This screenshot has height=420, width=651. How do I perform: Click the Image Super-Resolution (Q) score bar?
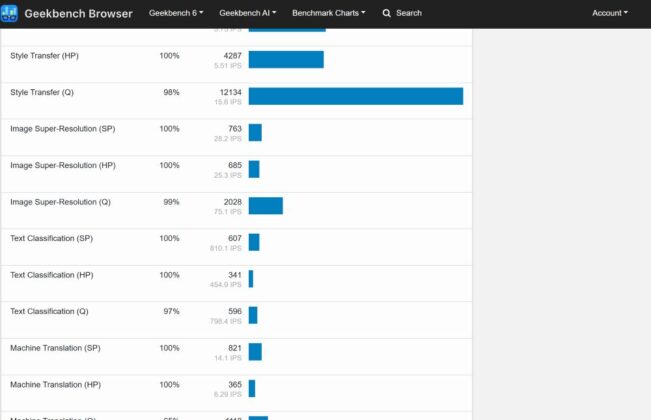[x=266, y=206]
